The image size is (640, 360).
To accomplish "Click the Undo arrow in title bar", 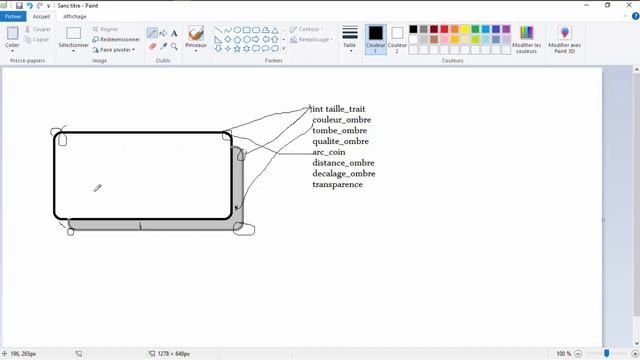I will point(29,6).
